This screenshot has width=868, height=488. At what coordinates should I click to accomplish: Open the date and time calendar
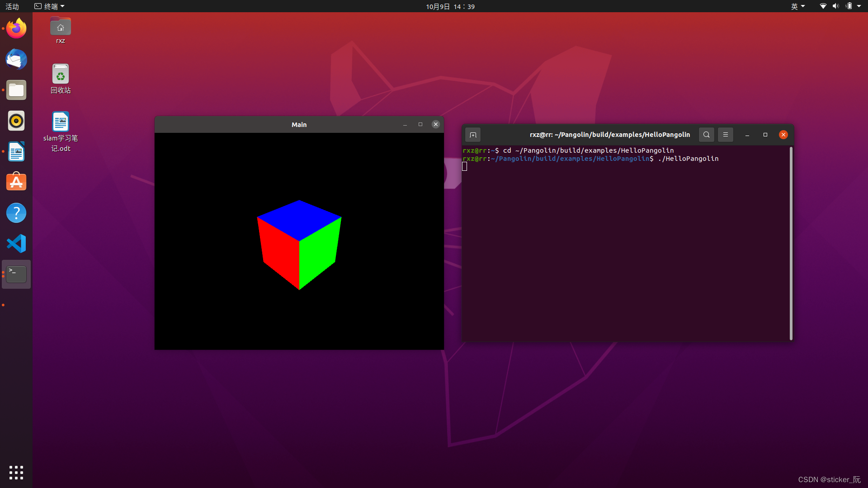click(450, 6)
